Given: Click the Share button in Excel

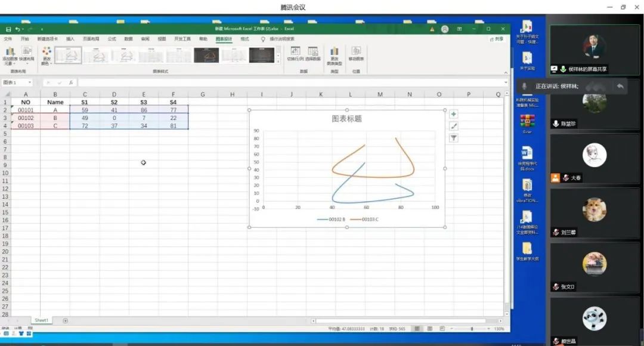Looking at the screenshot, I should pos(497,39).
